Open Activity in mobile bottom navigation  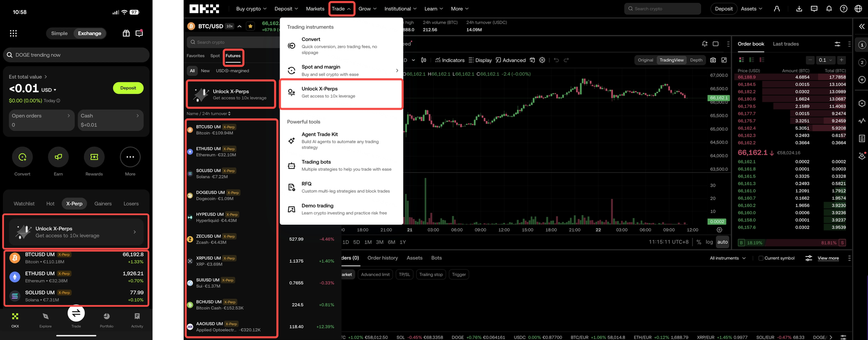(137, 320)
